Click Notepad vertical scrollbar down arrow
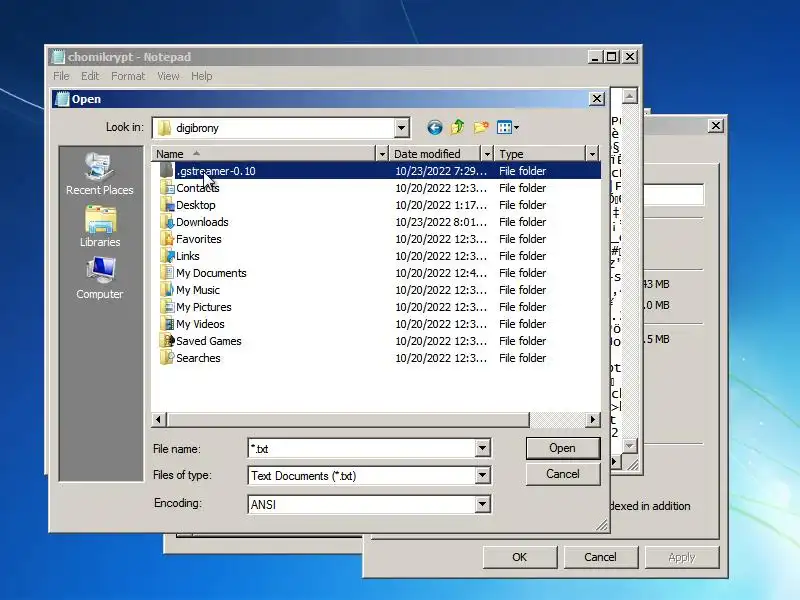The height and width of the screenshot is (600, 800). (630, 446)
